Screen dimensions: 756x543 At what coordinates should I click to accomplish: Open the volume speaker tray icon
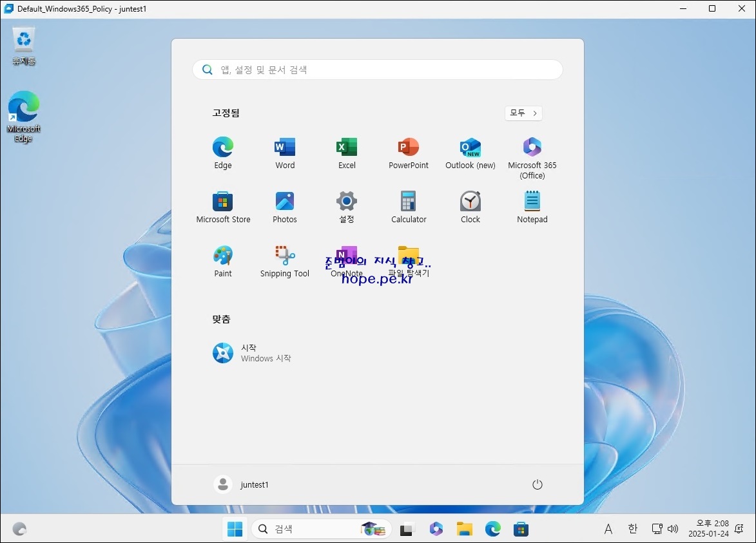(673, 529)
